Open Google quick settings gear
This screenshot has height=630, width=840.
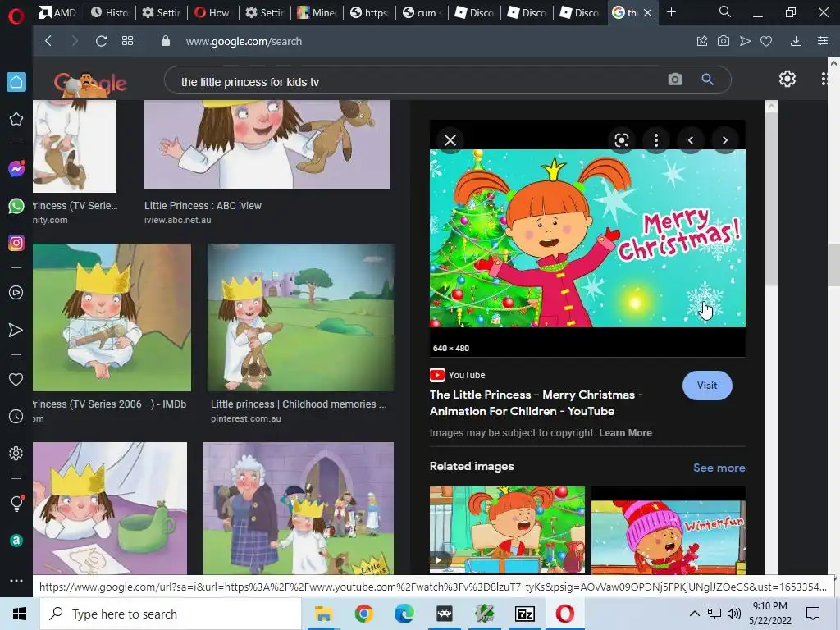787,80
